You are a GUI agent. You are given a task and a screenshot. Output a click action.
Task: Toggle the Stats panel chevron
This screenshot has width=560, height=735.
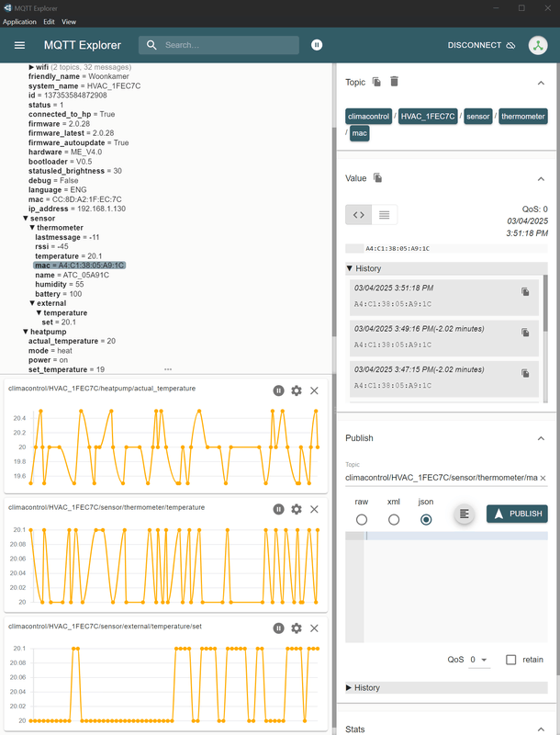541,729
